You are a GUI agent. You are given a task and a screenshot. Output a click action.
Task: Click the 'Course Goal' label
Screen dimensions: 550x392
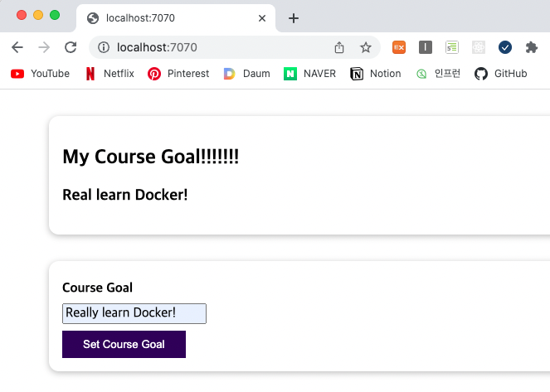pyautogui.click(x=97, y=288)
